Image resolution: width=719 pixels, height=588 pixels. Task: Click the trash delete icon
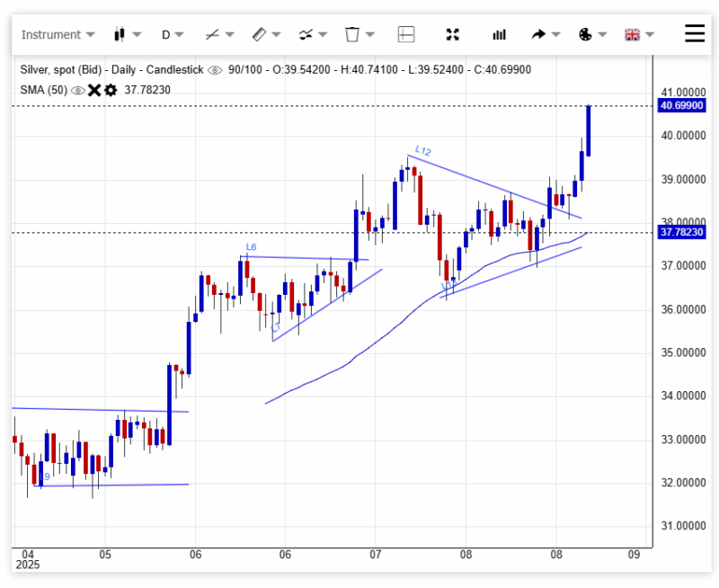[x=359, y=35]
